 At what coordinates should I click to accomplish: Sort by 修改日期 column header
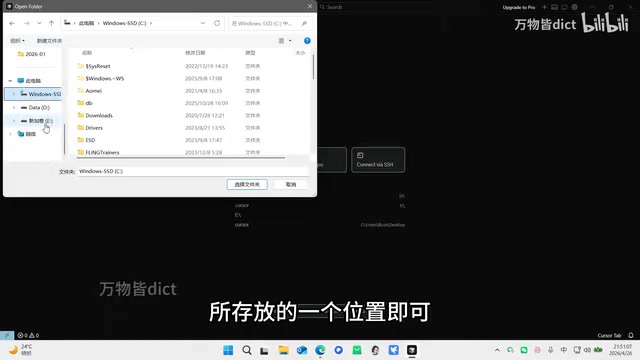pyautogui.click(x=195, y=53)
